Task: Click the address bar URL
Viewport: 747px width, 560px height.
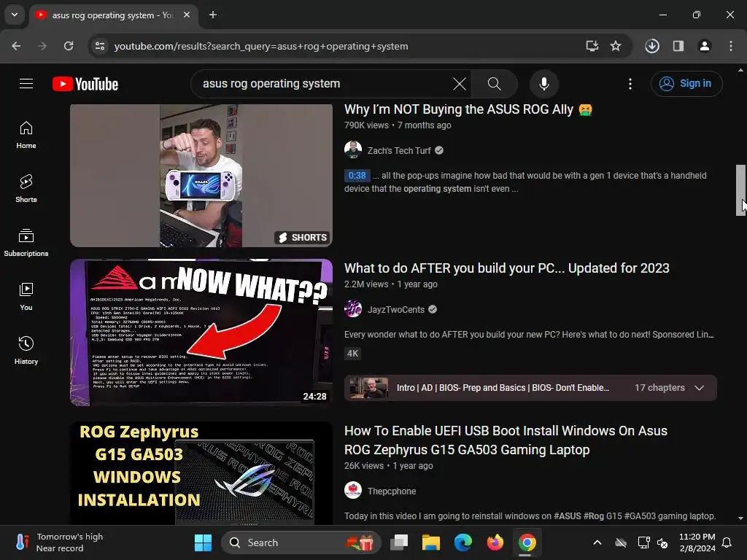Action: tap(261, 46)
